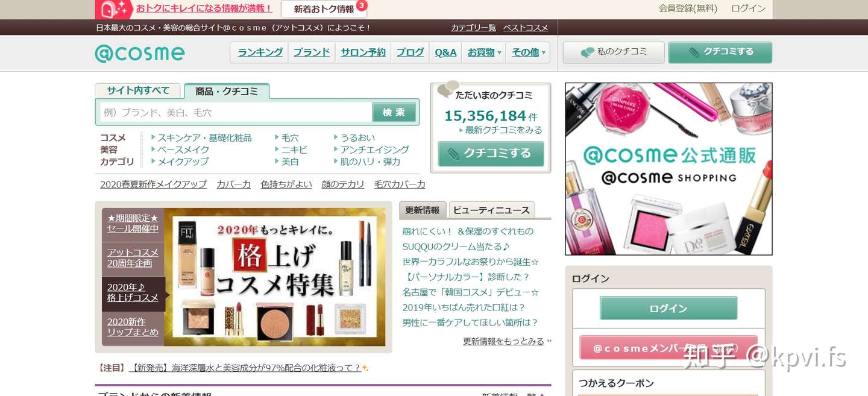This screenshot has width=868, height=396.
Task: Expand the お買物 dropdown
Action: click(x=484, y=52)
